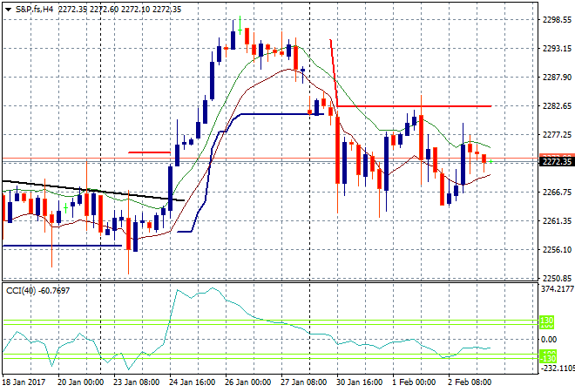
Task: Click the 2 Feb 08:00 time label
Action: pyautogui.click(x=470, y=382)
